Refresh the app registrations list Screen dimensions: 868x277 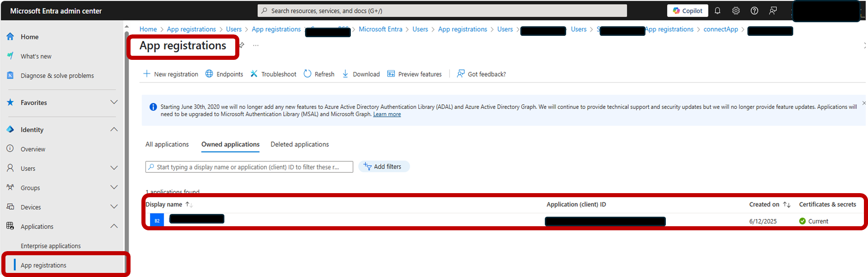319,74
